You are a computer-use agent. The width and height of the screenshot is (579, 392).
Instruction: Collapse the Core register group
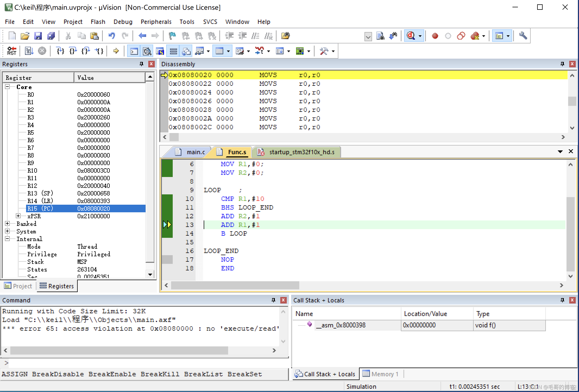pyautogui.click(x=8, y=87)
